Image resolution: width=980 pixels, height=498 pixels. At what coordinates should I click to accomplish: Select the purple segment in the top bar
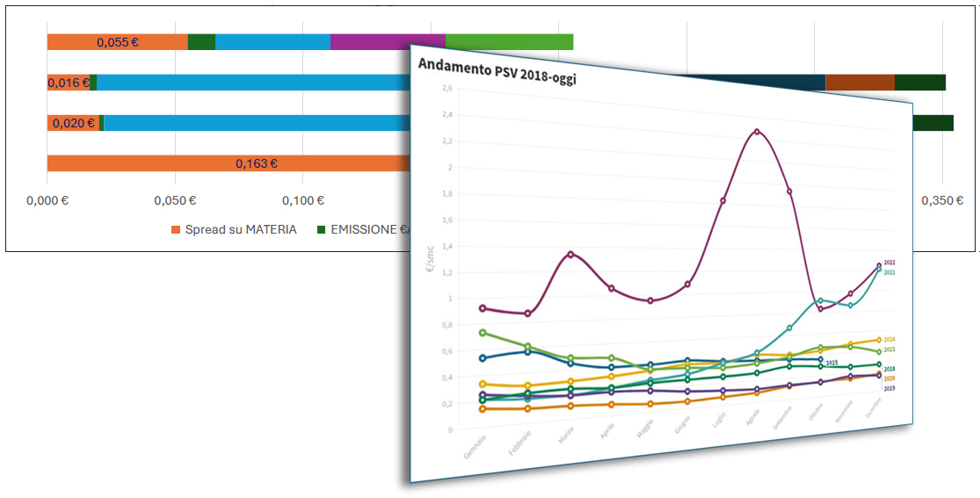point(388,42)
